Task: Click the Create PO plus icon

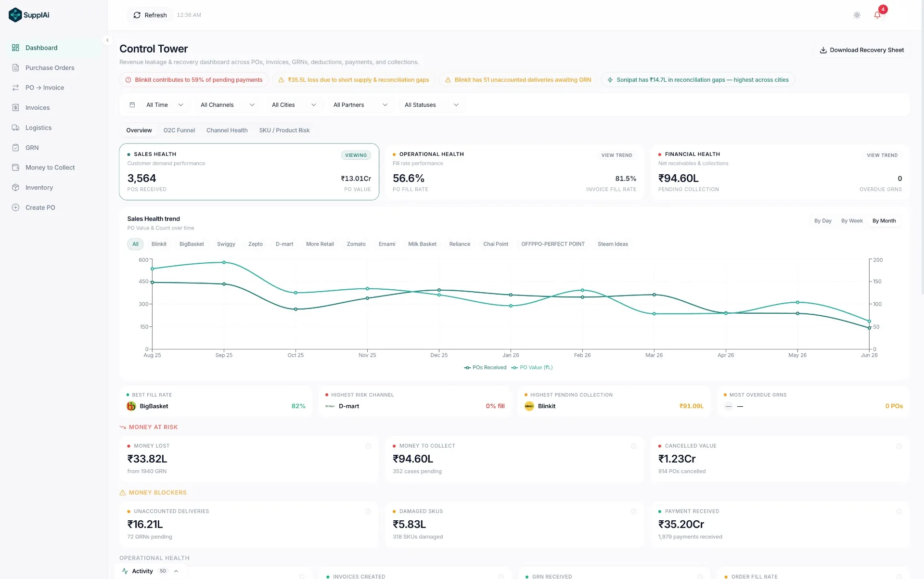Action: (15, 207)
